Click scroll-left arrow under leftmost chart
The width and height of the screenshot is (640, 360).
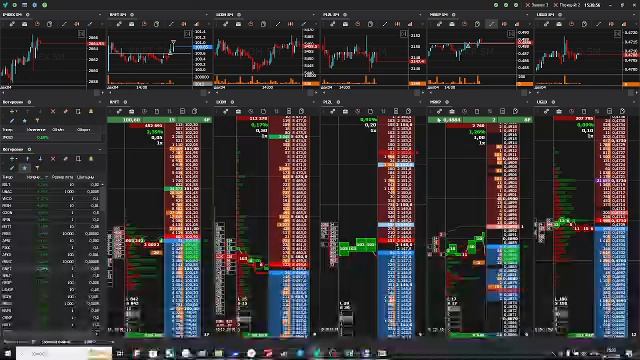(3, 93)
